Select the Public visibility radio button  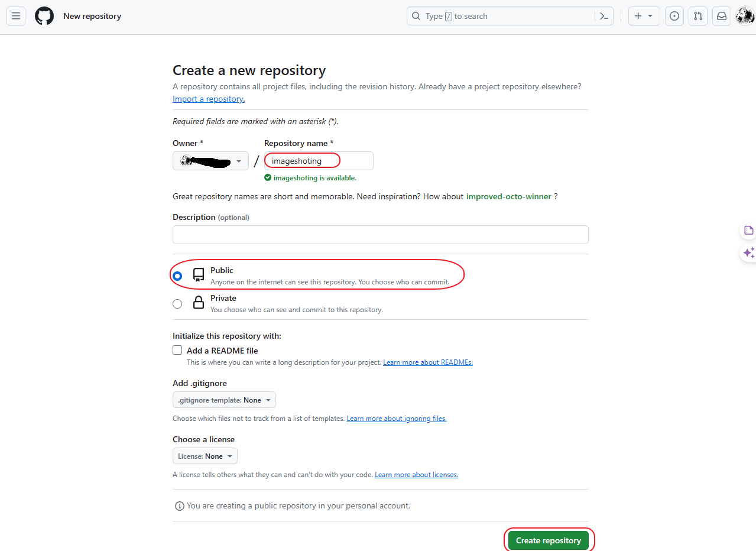pyautogui.click(x=177, y=275)
